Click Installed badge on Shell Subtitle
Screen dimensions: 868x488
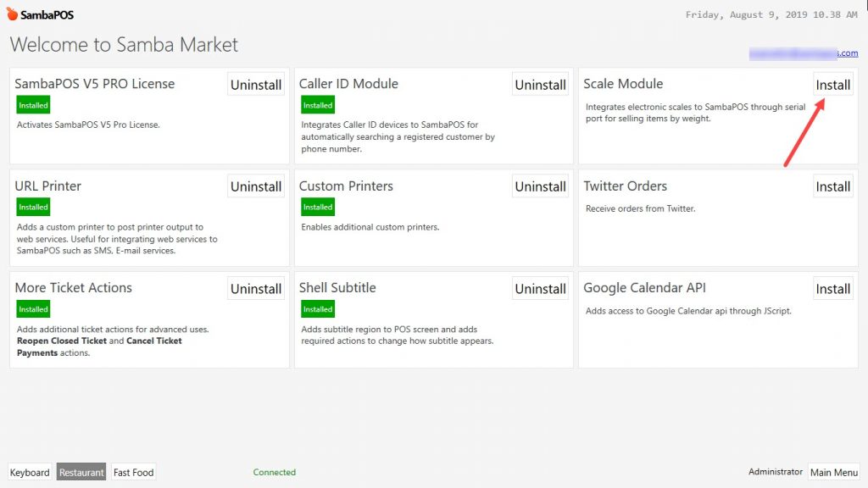tap(318, 309)
